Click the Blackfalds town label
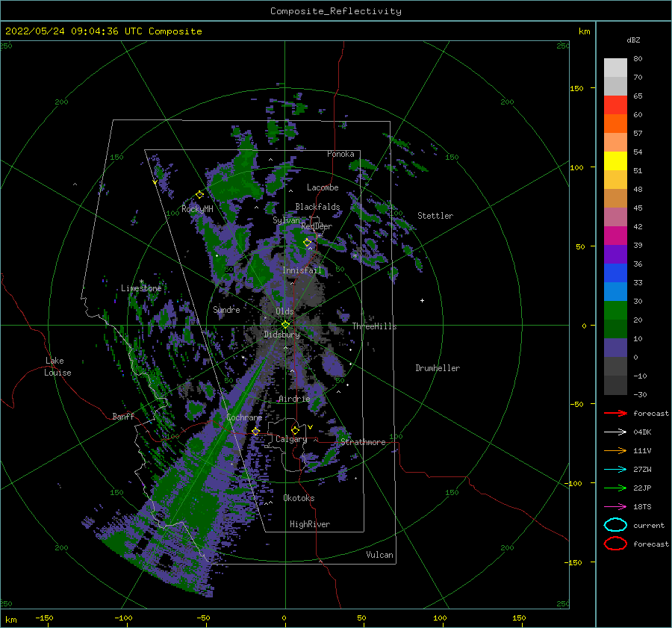Image resolution: width=672 pixels, height=628 pixels. coord(317,207)
